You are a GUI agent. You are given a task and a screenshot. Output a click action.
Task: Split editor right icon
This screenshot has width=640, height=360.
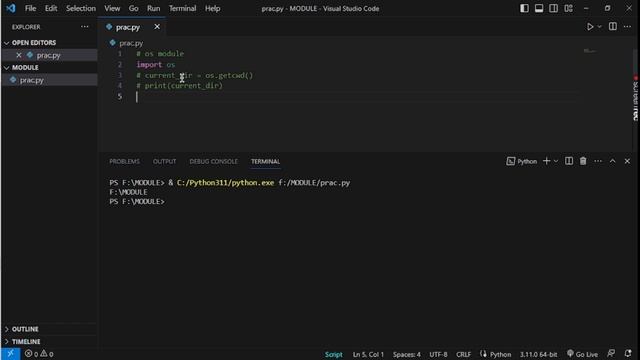coord(613,27)
